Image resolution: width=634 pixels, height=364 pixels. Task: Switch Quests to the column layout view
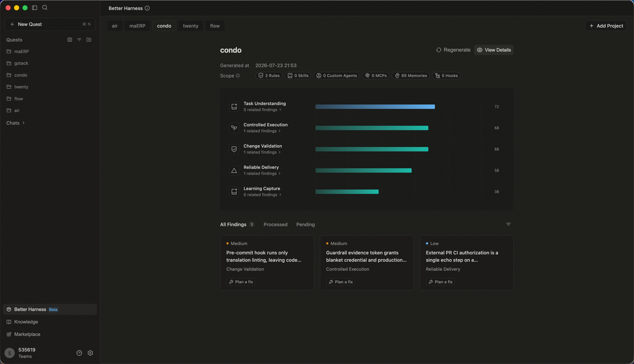pos(70,40)
